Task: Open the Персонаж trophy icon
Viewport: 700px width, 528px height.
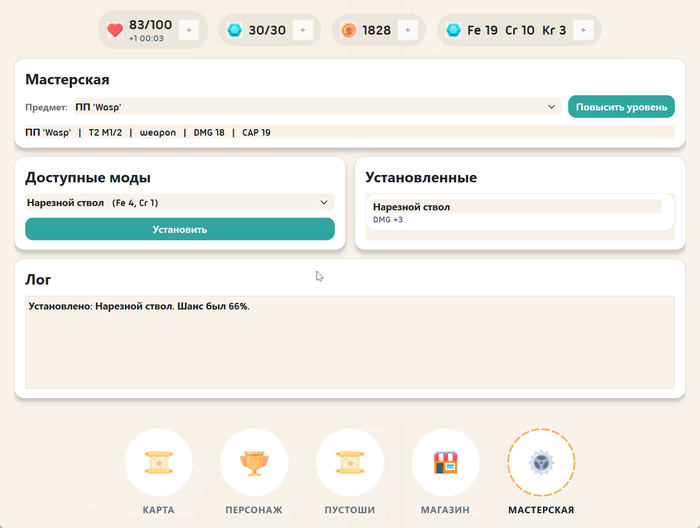Action: pos(254,463)
